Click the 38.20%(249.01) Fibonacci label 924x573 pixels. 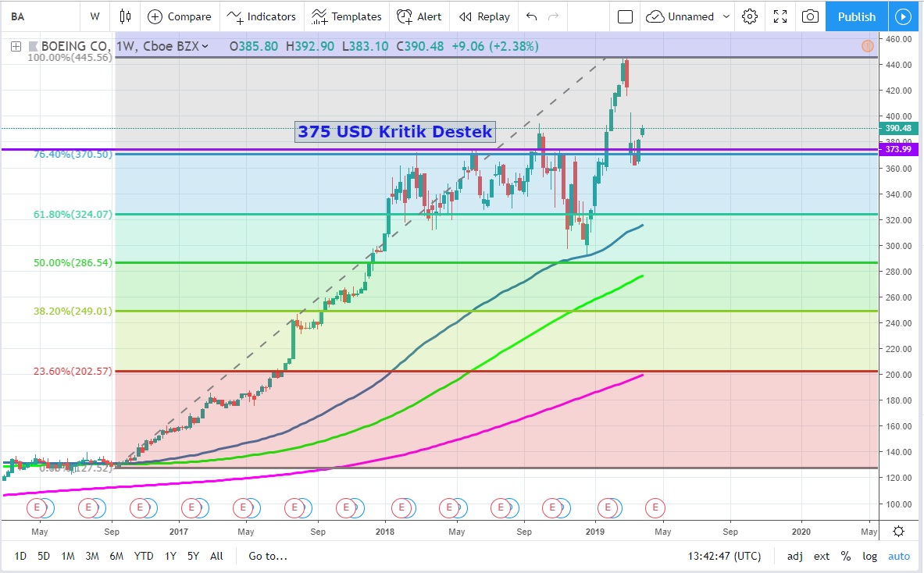73,311
